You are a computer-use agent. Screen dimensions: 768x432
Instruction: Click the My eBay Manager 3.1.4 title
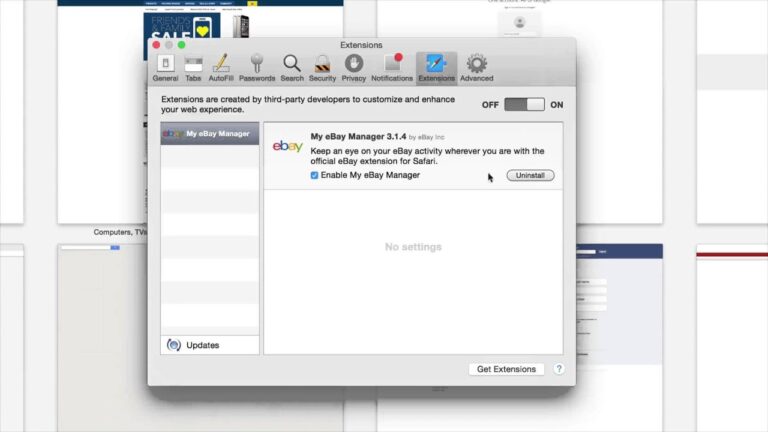coord(359,137)
